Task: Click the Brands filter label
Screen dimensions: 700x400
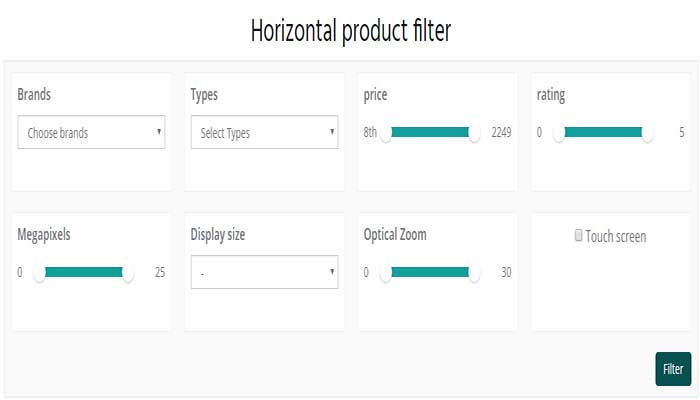Action: 35,95
